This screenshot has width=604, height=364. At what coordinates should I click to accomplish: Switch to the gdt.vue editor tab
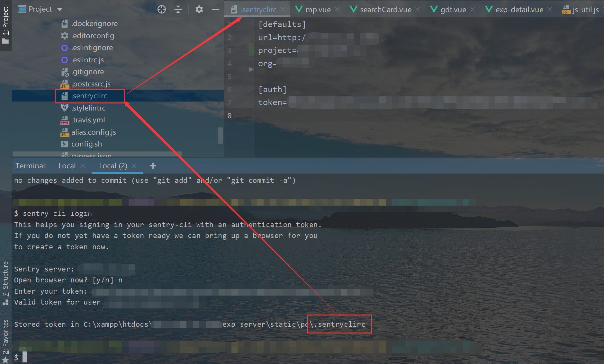pos(453,10)
